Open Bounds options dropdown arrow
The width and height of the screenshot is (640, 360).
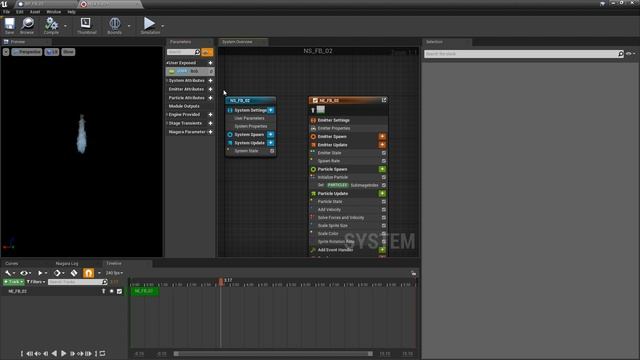pos(129,26)
